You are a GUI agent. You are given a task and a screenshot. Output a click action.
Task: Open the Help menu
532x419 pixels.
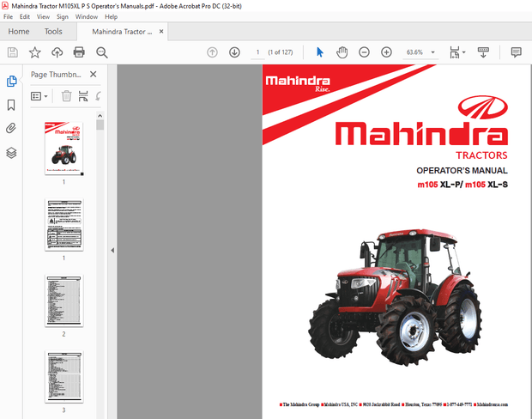coord(111,16)
